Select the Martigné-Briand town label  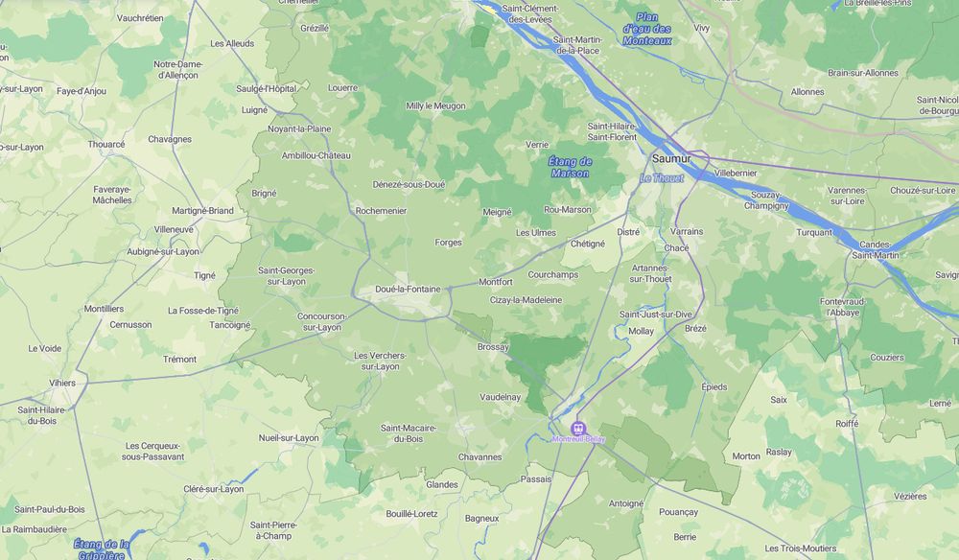pos(202,211)
